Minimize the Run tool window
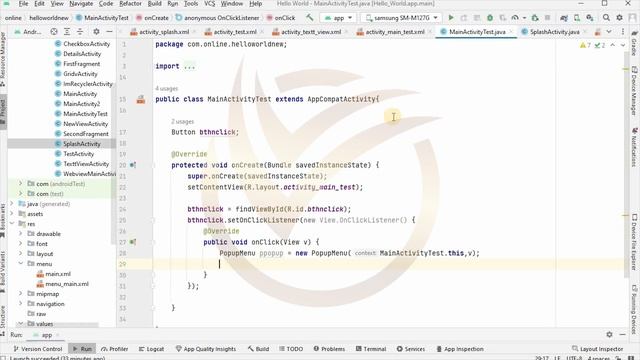 (622, 334)
